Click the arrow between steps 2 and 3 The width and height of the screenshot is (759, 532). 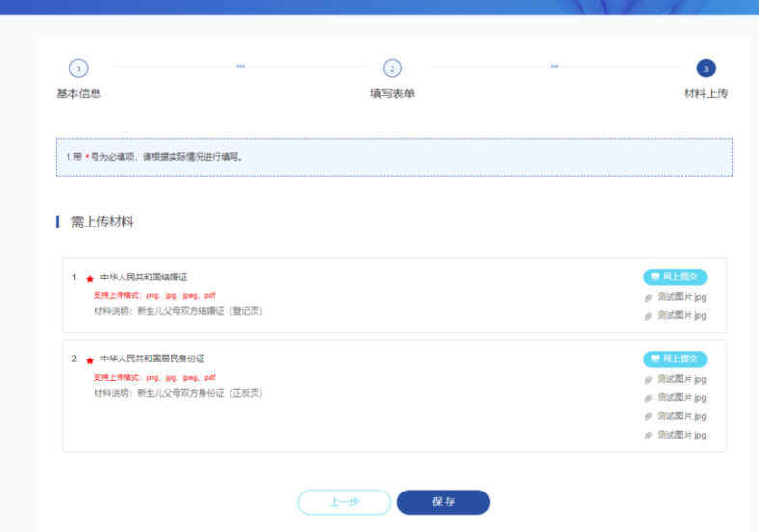click(x=555, y=66)
